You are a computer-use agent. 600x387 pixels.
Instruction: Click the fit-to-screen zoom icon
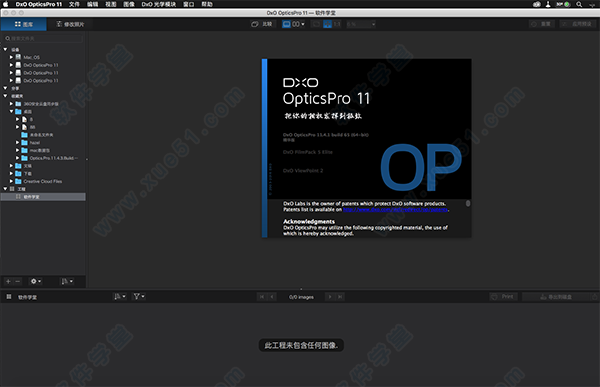(328, 24)
